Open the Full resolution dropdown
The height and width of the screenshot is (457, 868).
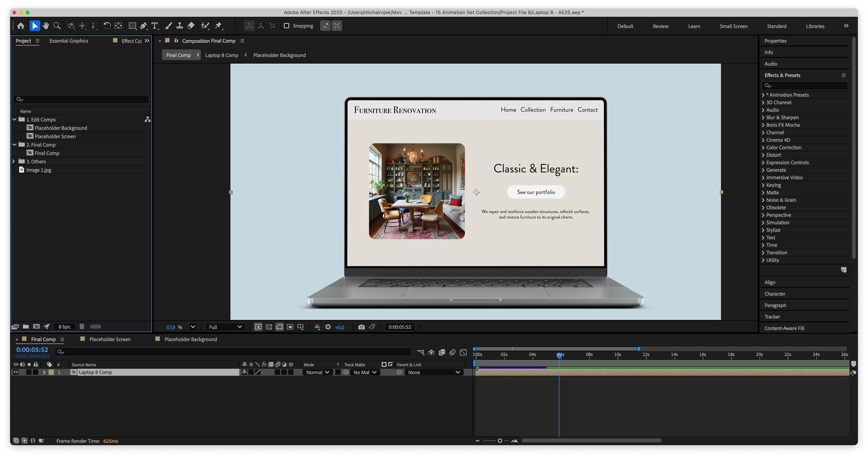click(225, 327)
